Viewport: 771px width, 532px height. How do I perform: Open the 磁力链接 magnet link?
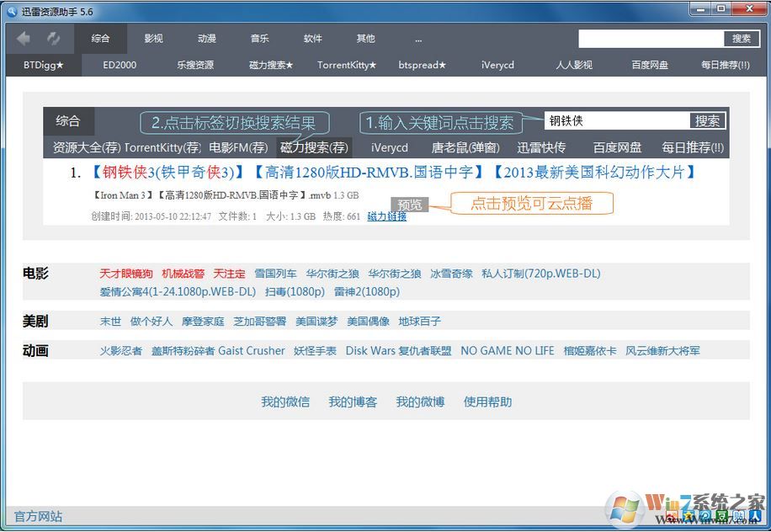coord(386,216)
